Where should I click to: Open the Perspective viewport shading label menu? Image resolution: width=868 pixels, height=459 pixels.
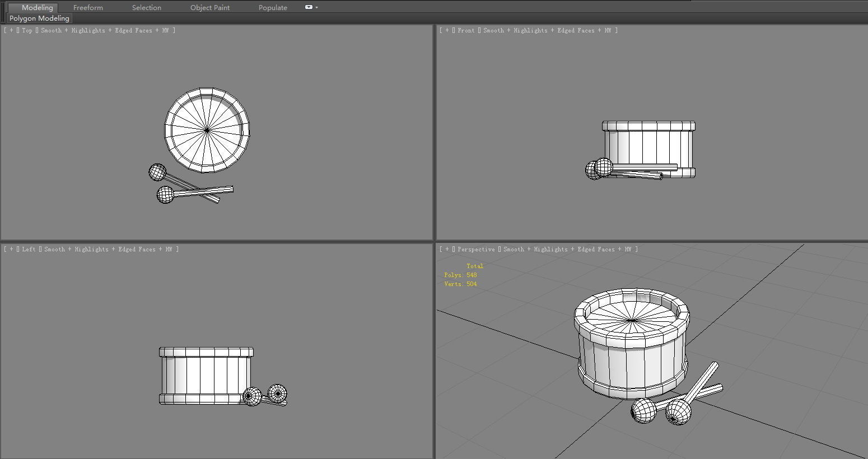[x=567, y=250]
